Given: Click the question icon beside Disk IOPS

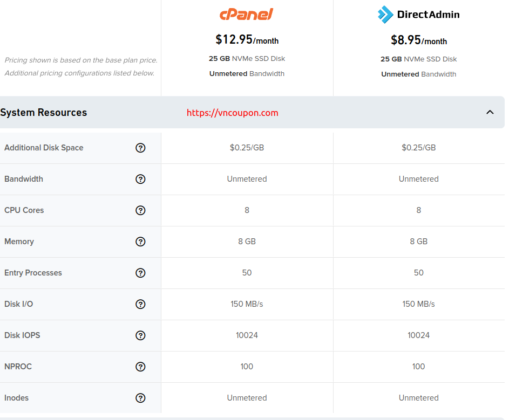Looking at the screenshot, I should pos(140,335).
